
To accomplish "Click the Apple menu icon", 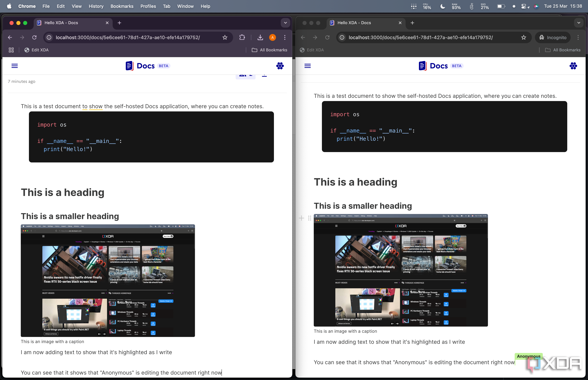I will pyautogui.click(x=9, y=6).
